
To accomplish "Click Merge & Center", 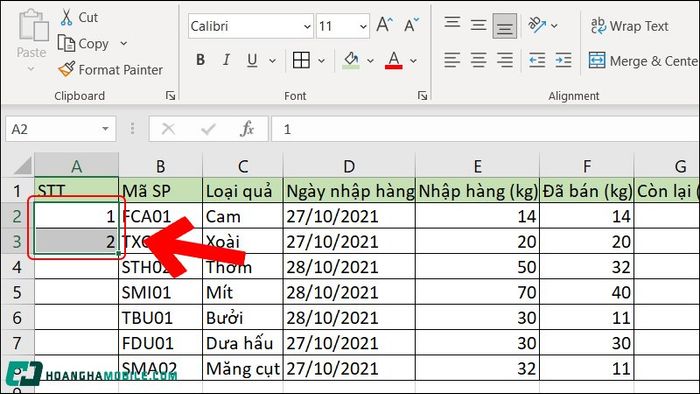I will pyautogui.click(x=643, y=61).
